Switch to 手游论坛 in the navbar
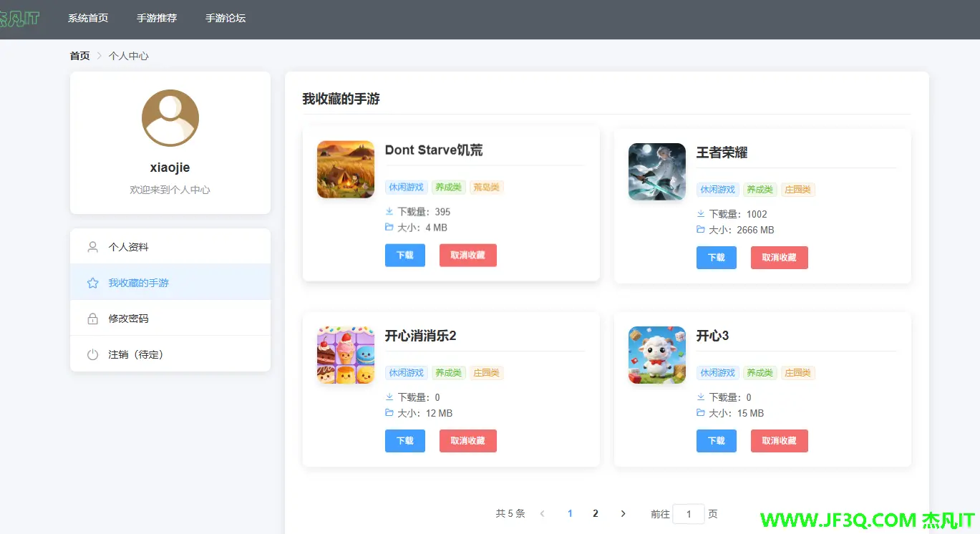Viewport: 980px width, 534px height. [225, 19]
